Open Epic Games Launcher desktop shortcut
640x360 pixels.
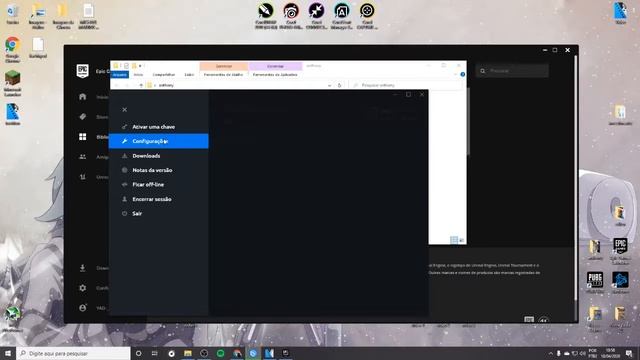click(620, 251)
